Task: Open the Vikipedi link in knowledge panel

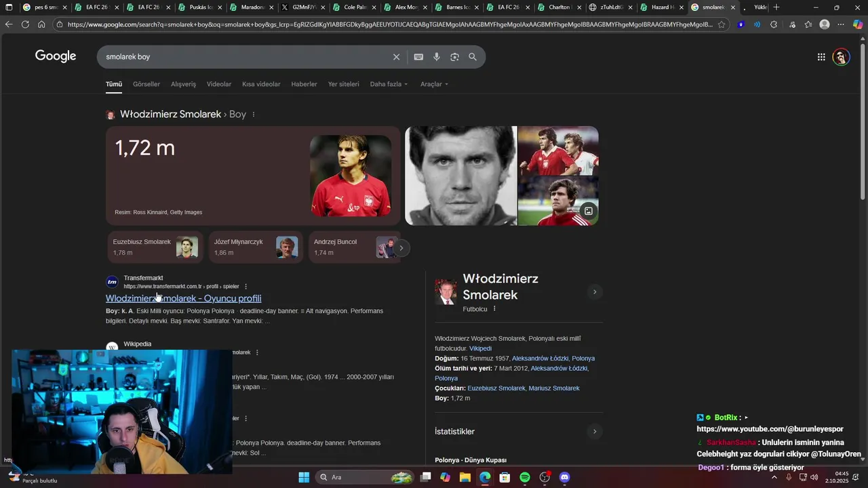Action: (480, 348)
